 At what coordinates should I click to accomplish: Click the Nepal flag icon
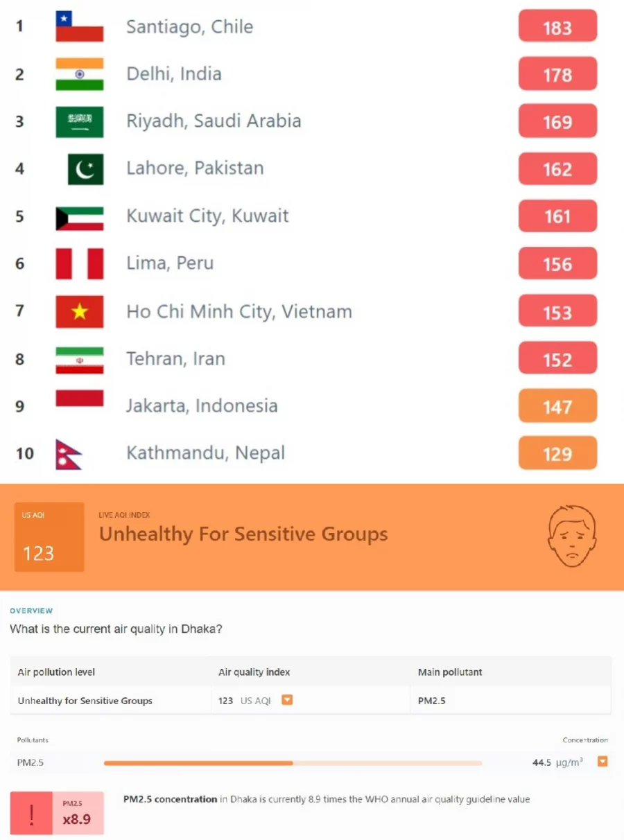click(x=69, y=454)
